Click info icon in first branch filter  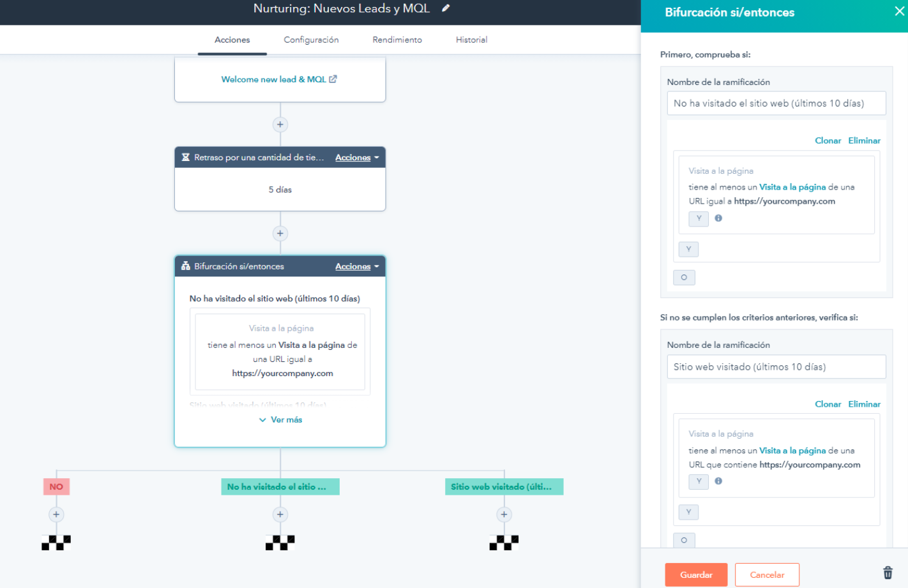coord(718,218)
